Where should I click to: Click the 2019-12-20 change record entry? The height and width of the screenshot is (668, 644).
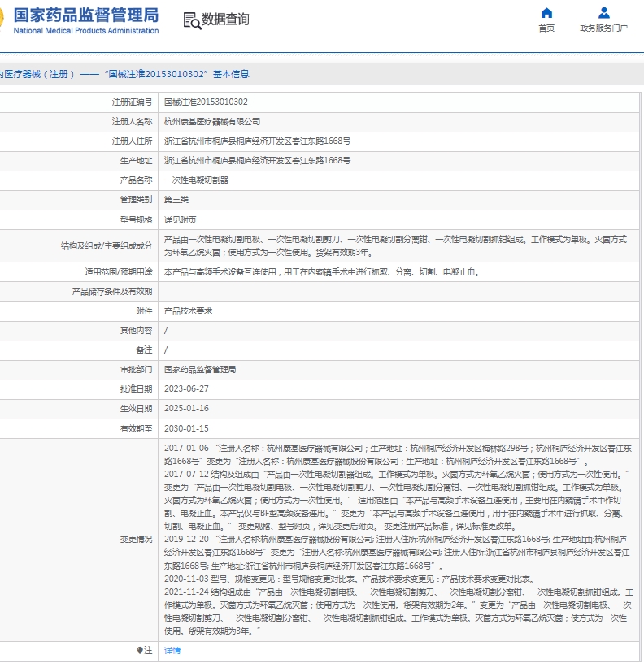398,552
